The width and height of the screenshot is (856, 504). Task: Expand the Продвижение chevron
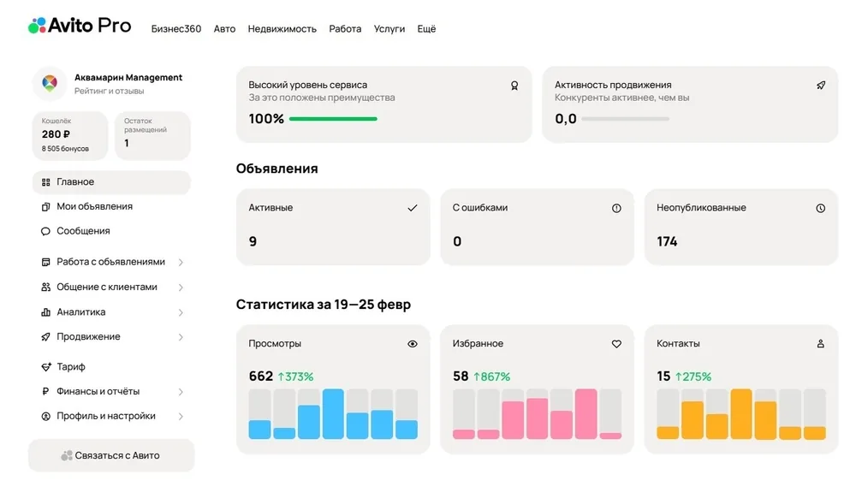point(181,337)
